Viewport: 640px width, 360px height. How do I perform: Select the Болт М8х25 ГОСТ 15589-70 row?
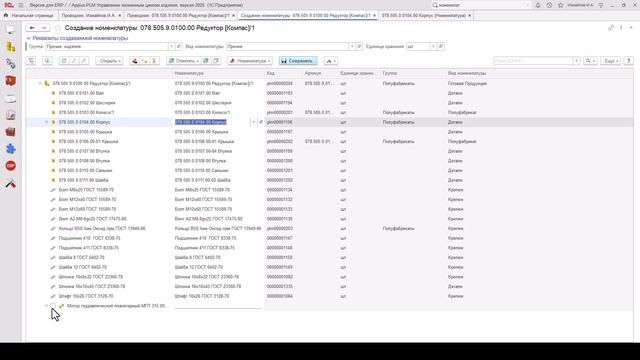pyautogui.click(x=86, y=190)
